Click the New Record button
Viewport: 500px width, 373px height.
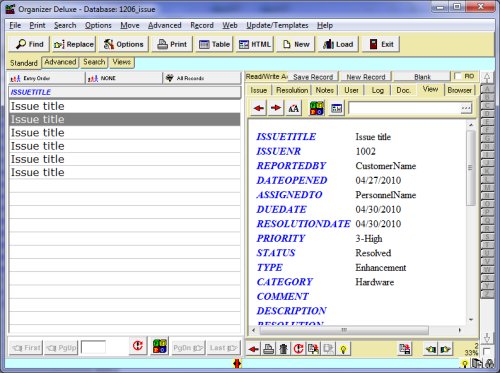tap(366, 77)
